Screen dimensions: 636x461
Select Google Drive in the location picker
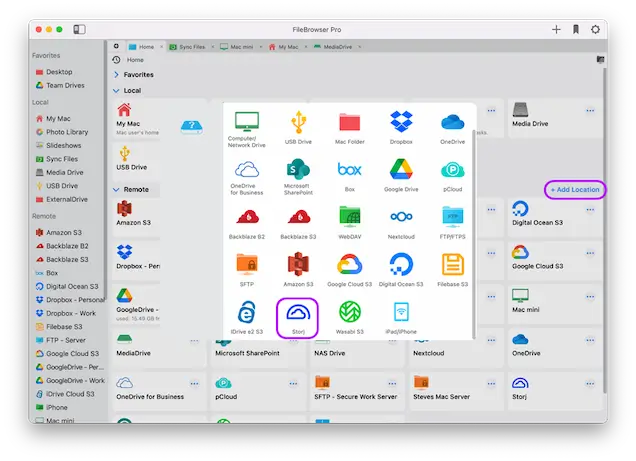point(401,175)
